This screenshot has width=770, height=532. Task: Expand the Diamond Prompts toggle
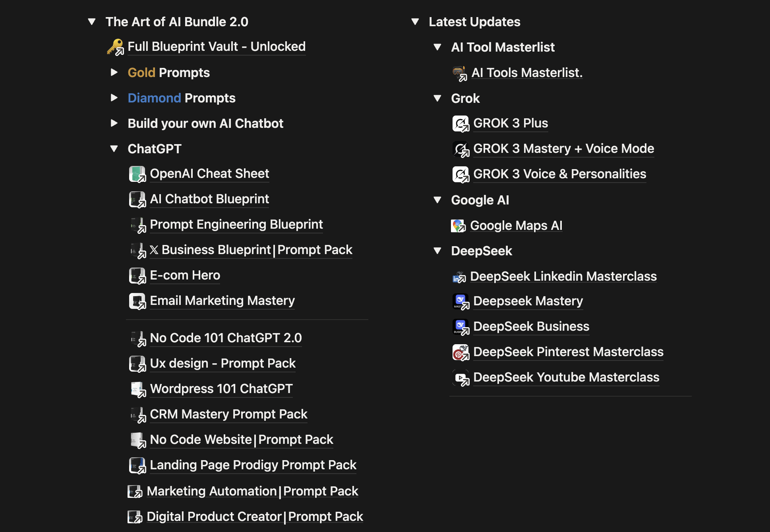(114, 98)
